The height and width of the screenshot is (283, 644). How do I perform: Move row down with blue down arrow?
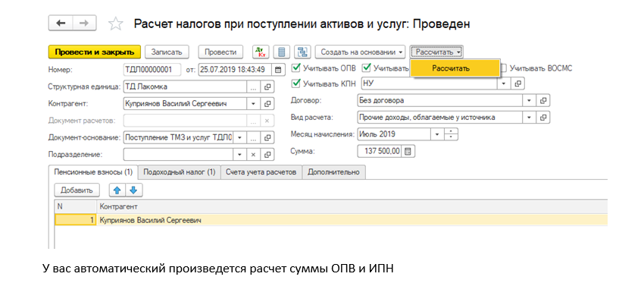(x=133, y=190)
